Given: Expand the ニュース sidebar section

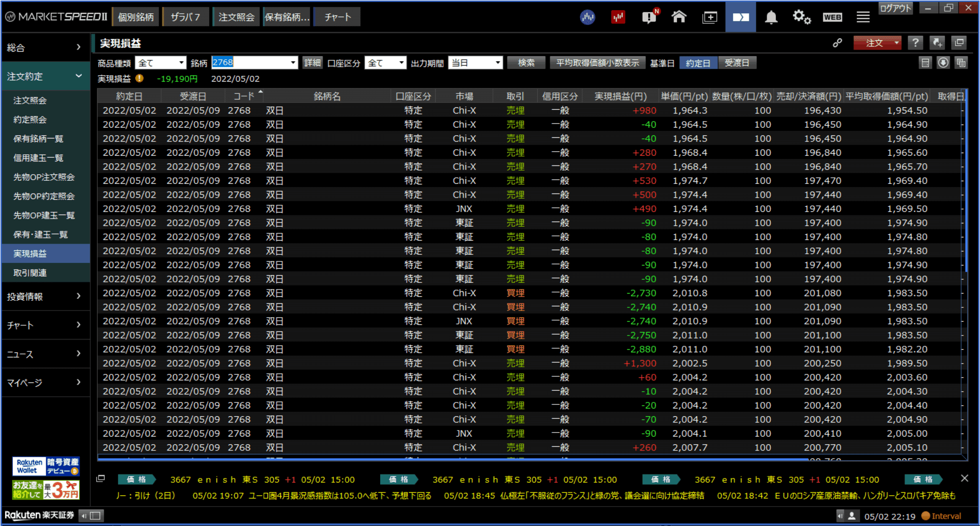Looking at the screenshot, I should click(45, 354).
